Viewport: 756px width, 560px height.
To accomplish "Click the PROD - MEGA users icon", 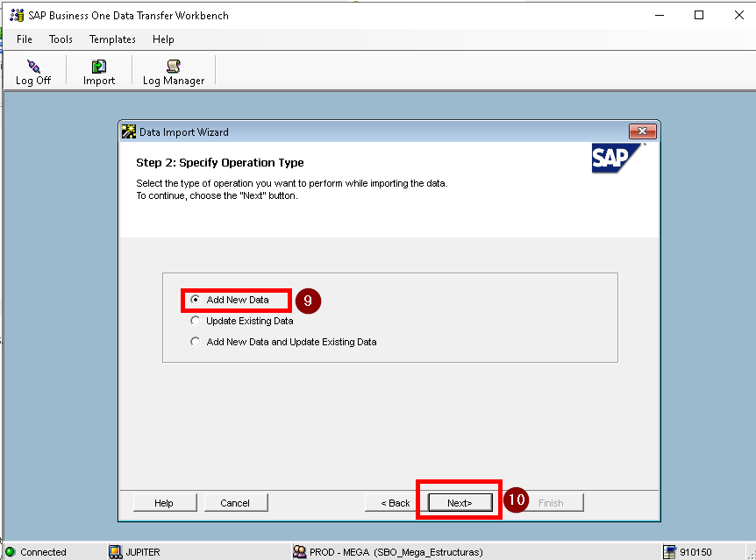I will [x=299, y=552].
